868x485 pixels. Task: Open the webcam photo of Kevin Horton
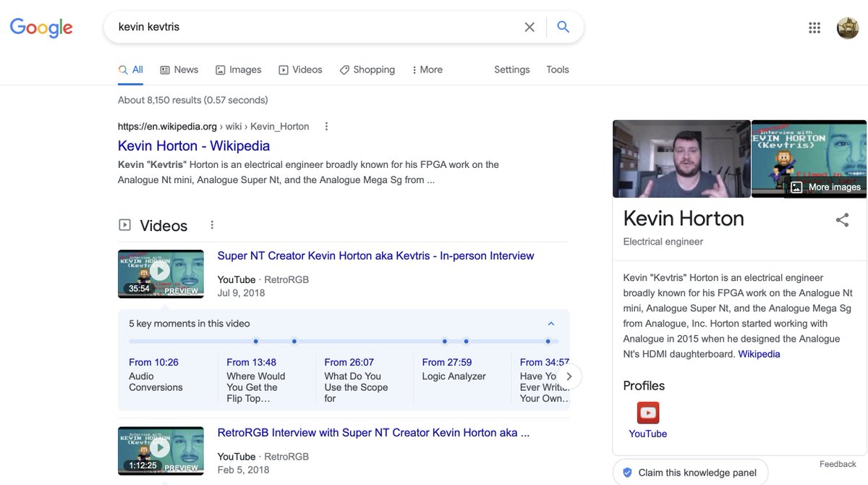tap(681, 159)
